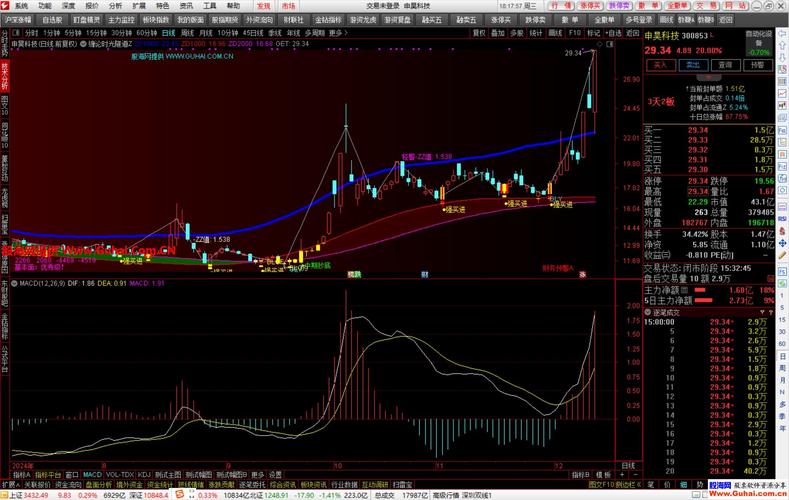789x500 pixels.
Task: Open the 分析 menu
Action: coord(115,6)
